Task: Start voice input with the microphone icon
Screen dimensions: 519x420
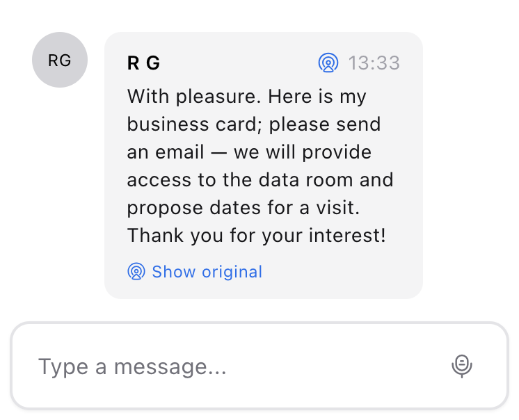Action: point(462,366)
